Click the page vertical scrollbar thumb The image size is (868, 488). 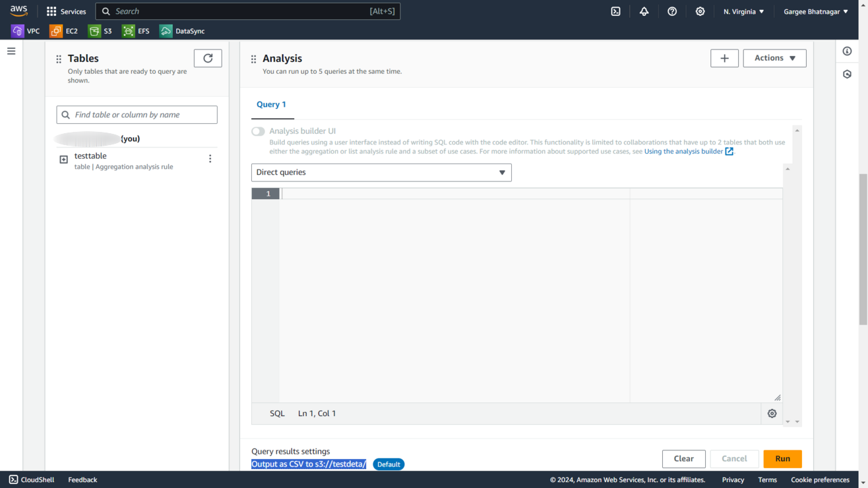click(x=863, y=249)
